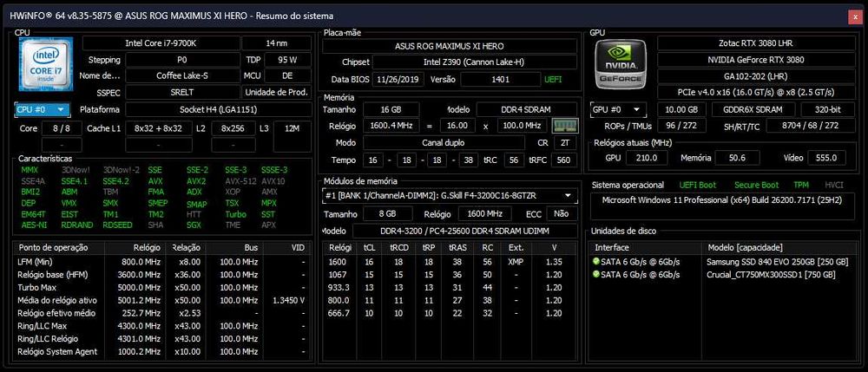Click the 320-bit bus width field
Viewport: 868px width, 372px height.
tap(827, 109)
